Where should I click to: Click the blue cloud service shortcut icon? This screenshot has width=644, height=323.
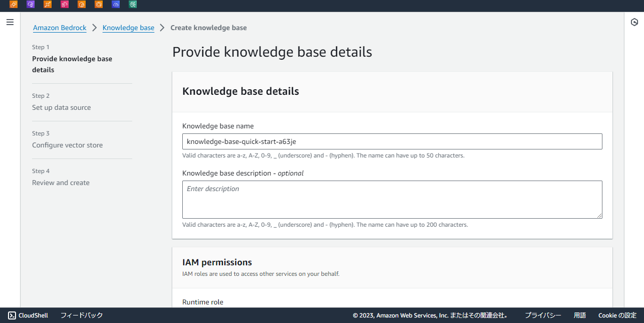coord(116,5)
